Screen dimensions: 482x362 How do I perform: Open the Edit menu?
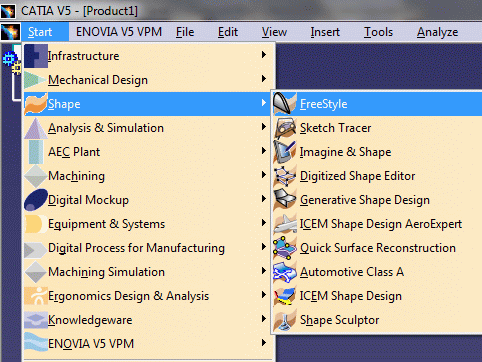point(228,32)
